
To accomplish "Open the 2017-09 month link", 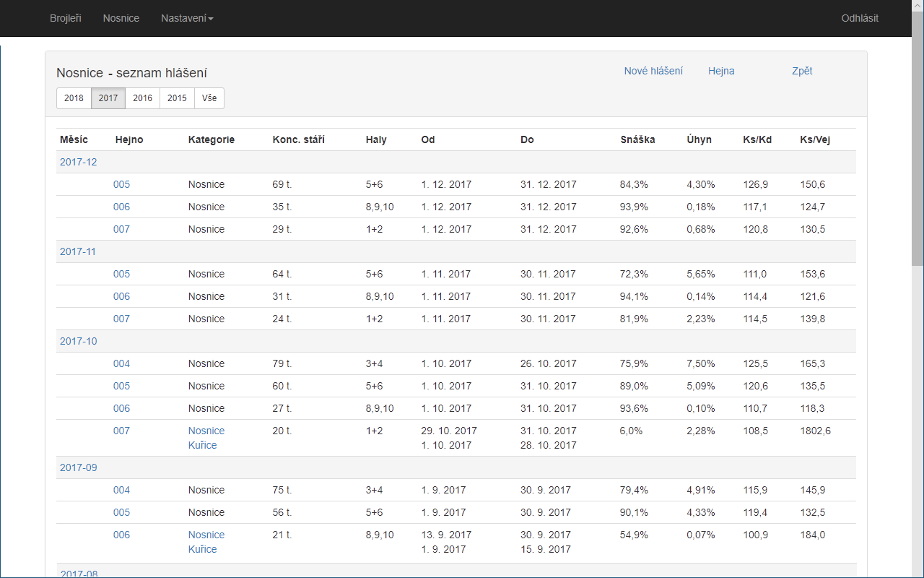I will [78, 467].
